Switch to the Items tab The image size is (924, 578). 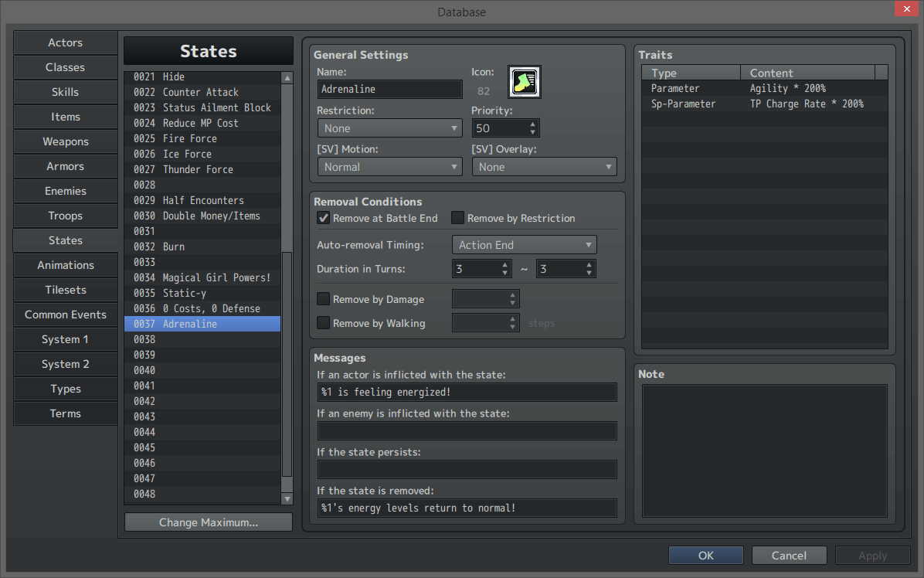coord(66,117)
